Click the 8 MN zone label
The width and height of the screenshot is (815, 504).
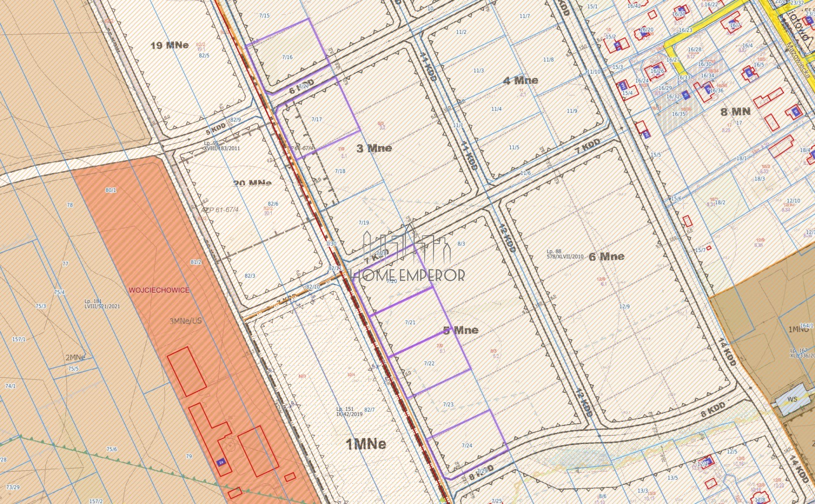point(736,112)
